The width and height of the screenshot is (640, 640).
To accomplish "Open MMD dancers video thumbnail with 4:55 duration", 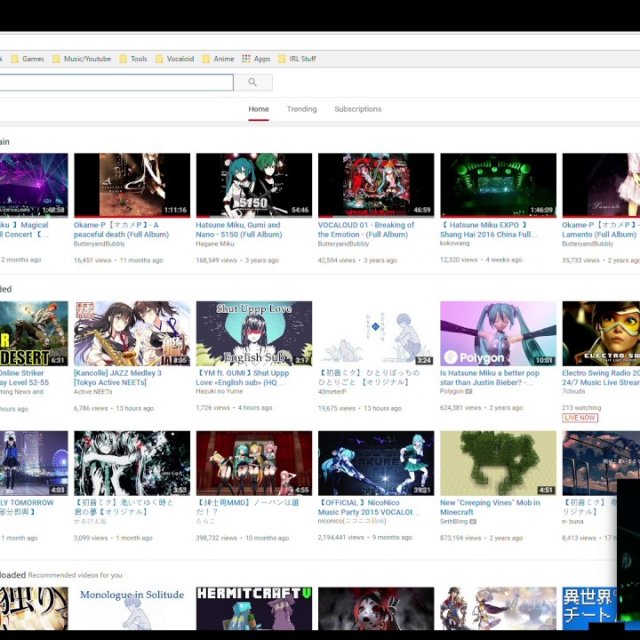I will [254, 463].
